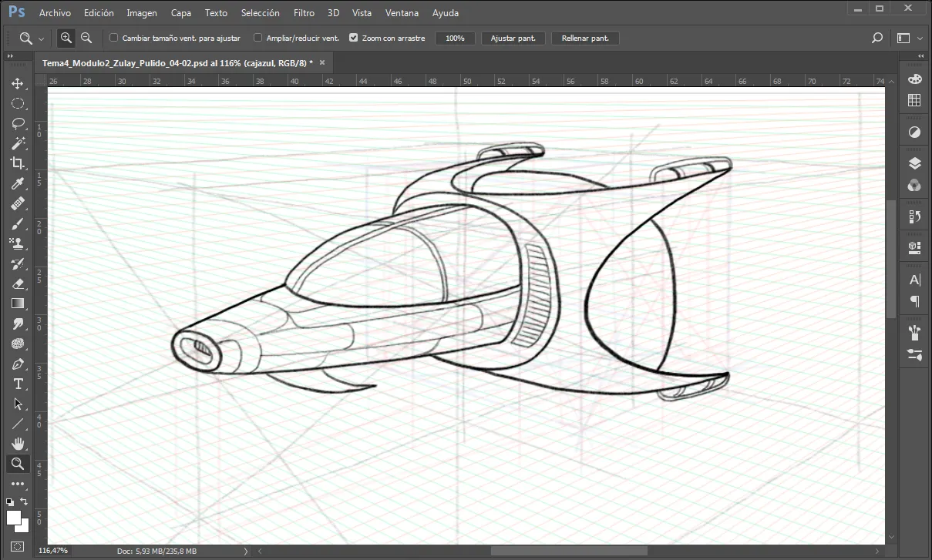This screenshot has width=932, height=560.
Task: Select the Path Selection tool
Action: [17, 404]
